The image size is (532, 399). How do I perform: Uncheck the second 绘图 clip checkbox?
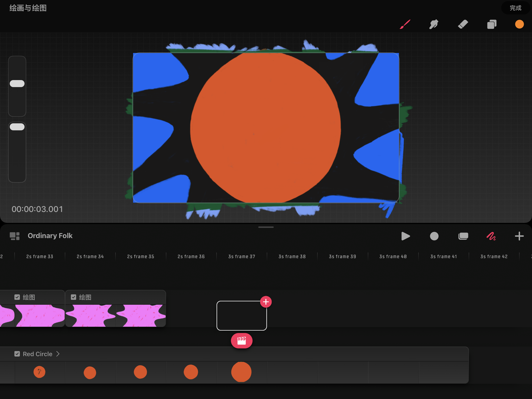(74, 297)
